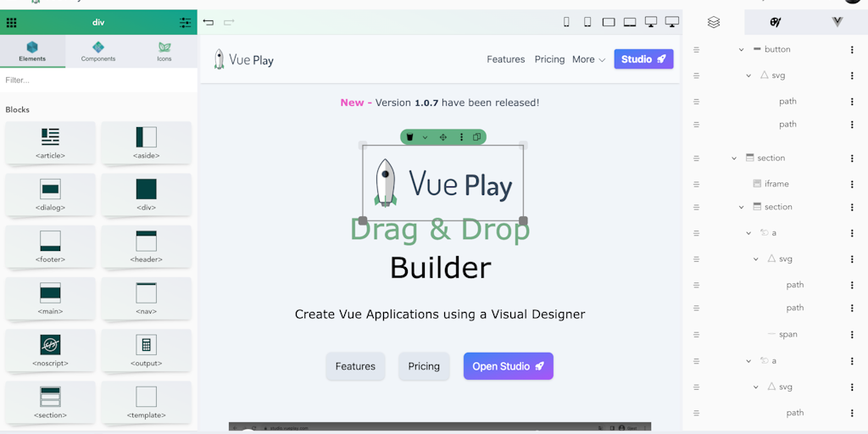Pick the <header> block
Viewport: 868px width, 434px height.
click(146, 247)
